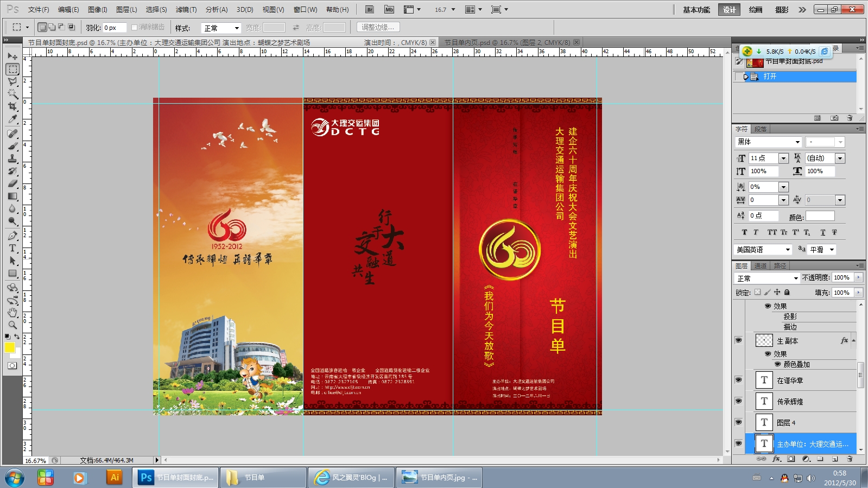Click the 基本功能 workspace button
This screenshot has width=868, height=488.
(x=696, y=10)
